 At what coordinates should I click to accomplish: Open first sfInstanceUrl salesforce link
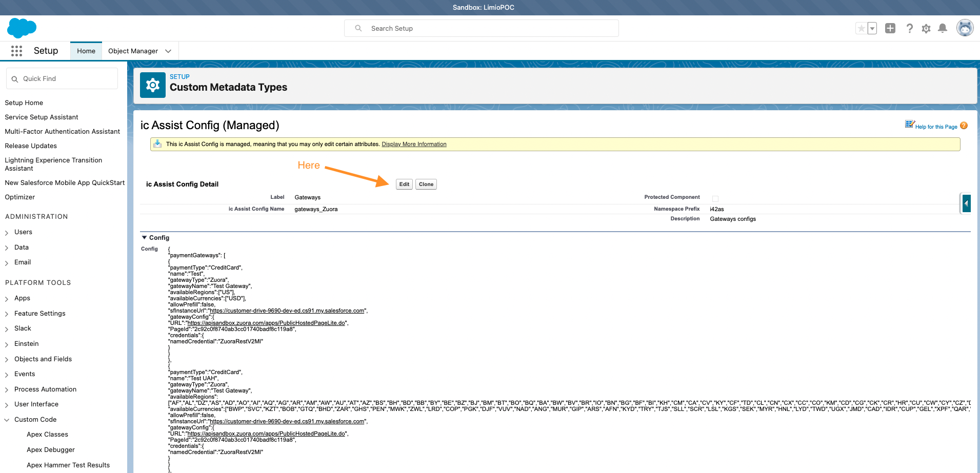pos(287,311)
